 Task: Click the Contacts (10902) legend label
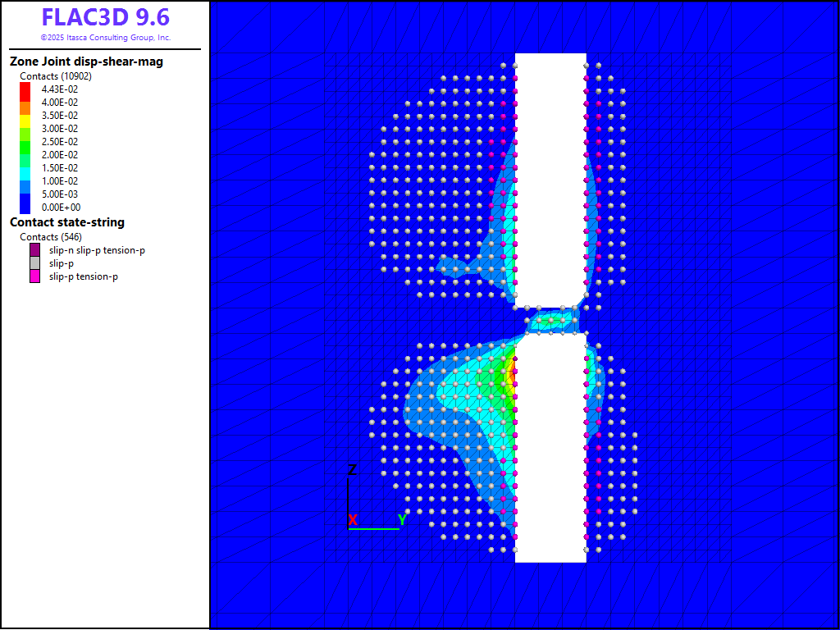[x=56, y=76]
